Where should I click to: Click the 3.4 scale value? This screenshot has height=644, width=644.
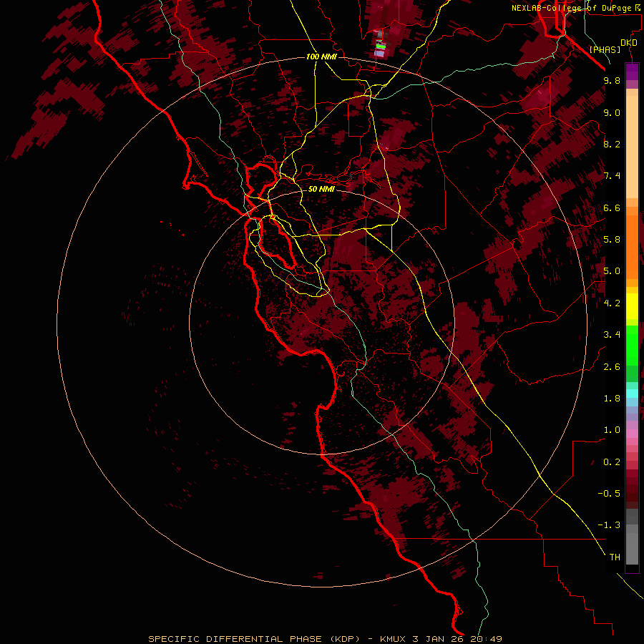[612, 335]
